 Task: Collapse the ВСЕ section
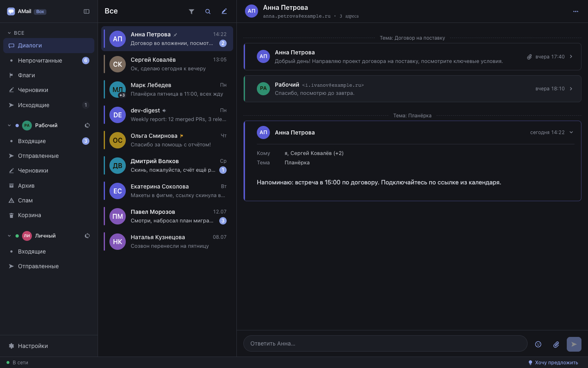9,33
